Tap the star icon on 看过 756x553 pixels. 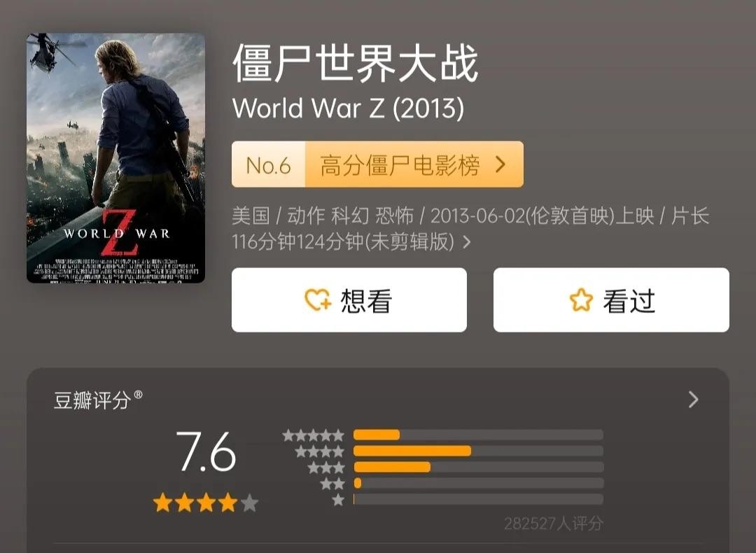tap(580, 300)
